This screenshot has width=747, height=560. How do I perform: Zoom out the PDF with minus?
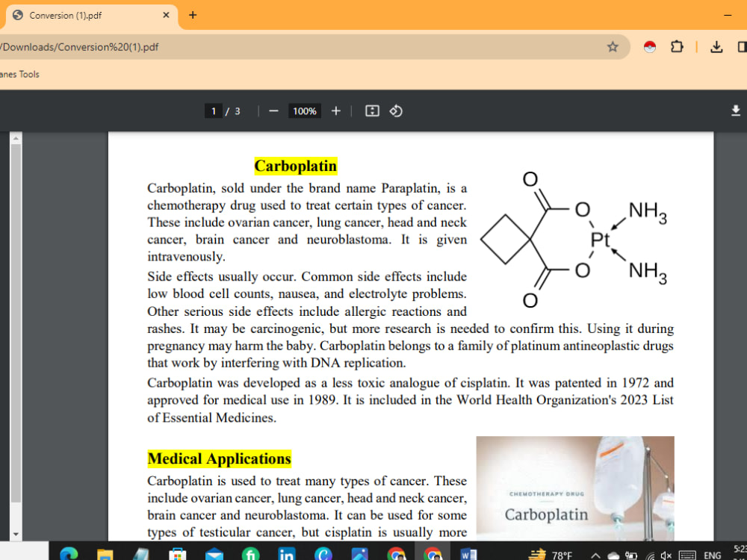click(273, 111)
